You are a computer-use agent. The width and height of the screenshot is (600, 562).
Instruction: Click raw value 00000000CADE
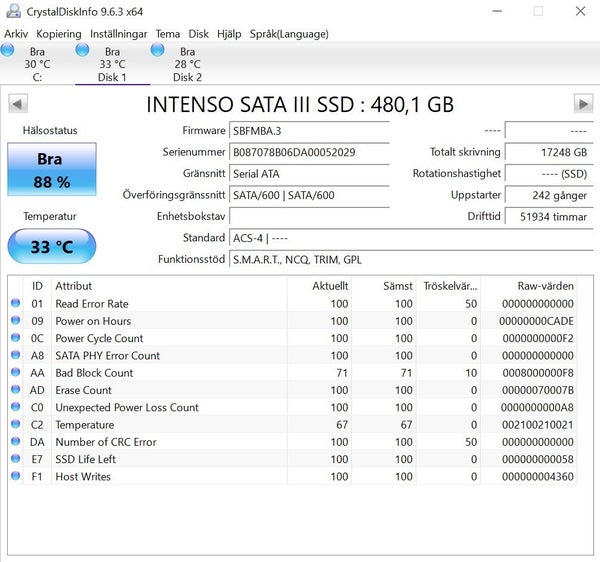click(536, 321)
